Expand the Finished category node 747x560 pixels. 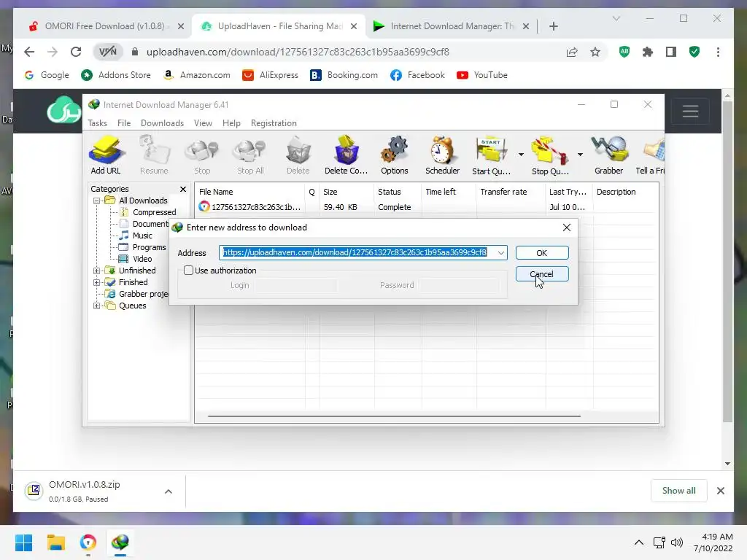point(97,282)
